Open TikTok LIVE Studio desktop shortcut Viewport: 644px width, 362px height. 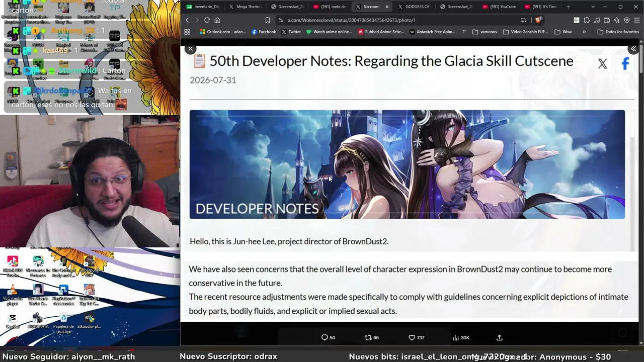(13, 266)
